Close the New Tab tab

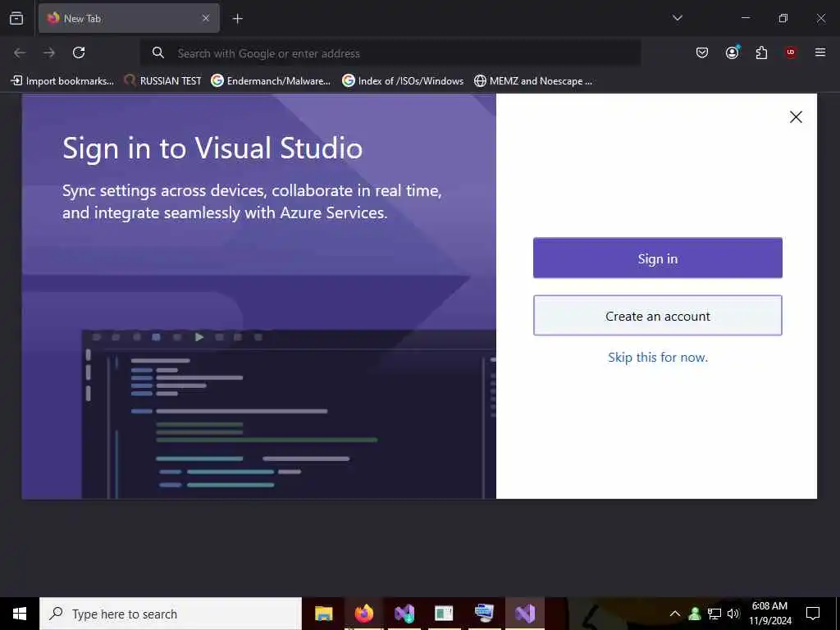pyautogui.click(x=206, y=18)
